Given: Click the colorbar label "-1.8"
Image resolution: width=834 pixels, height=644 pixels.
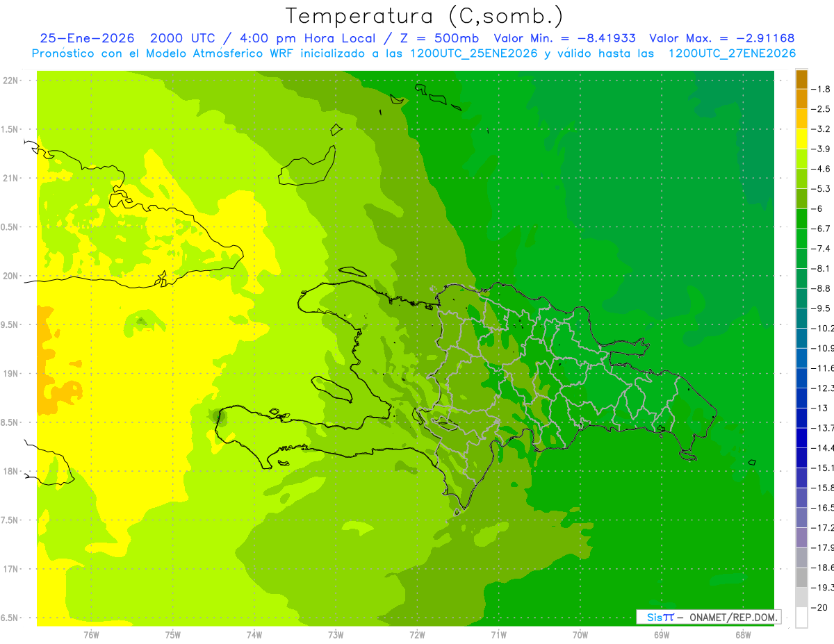Looking at the screenshot, I should pyautogui.click(x=821, y=90).
